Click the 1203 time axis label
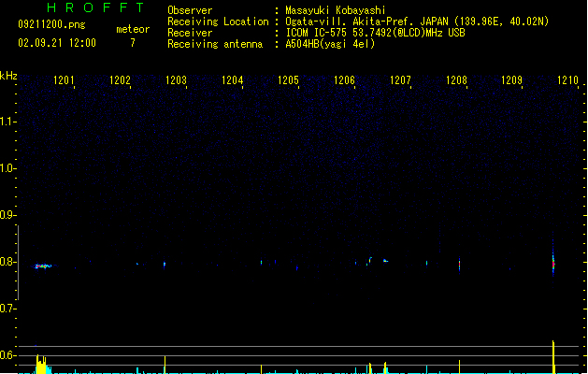This screenshot has width=588, height=374. 176,80
